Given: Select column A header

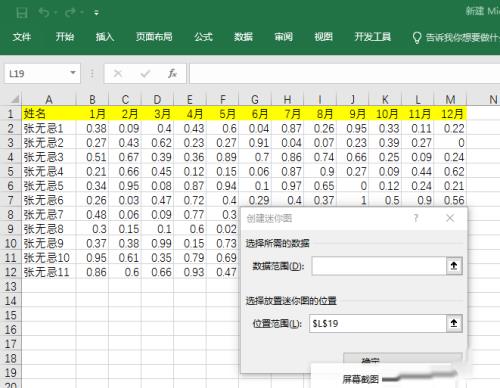Looking at the screenshot, I should click(49, 99).
